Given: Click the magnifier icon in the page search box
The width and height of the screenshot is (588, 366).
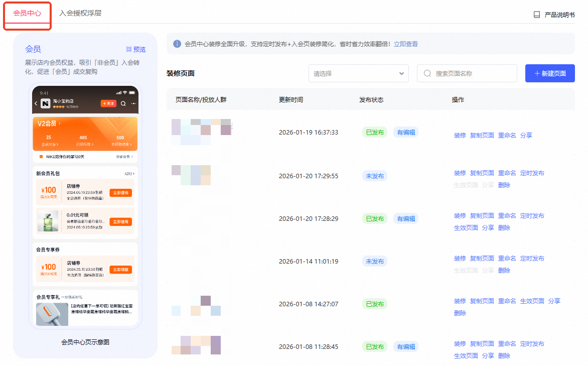Looking at the screenshot, I should tap(427, 74).
